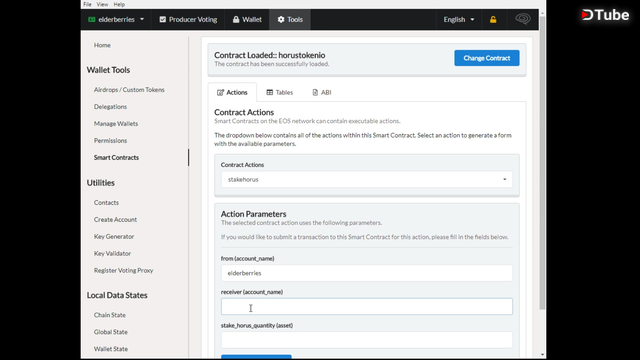Open the Tools gear tab
The image size is (640, 360).
coord(290,20)
